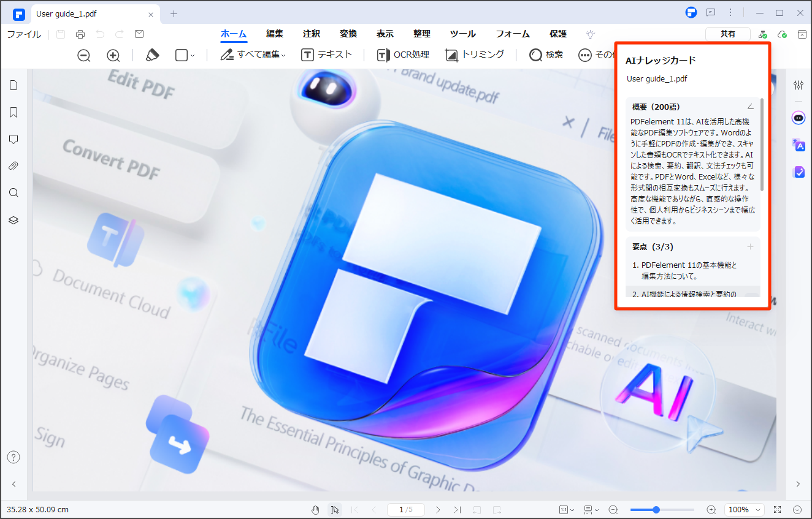Open a new tab with plus button
Viewport: 812px width, 519px height.
pyautogui.click(x=174, y=13)
